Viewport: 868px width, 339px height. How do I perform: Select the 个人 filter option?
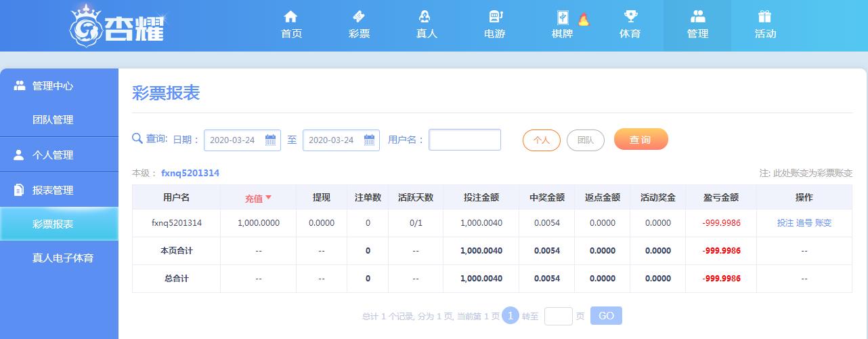point(541,140)
